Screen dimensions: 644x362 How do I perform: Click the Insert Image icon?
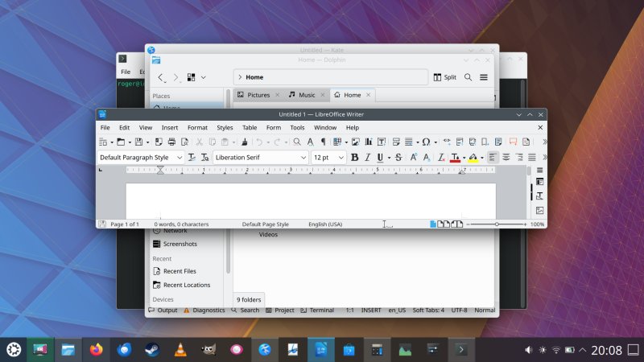click(355, 142)
